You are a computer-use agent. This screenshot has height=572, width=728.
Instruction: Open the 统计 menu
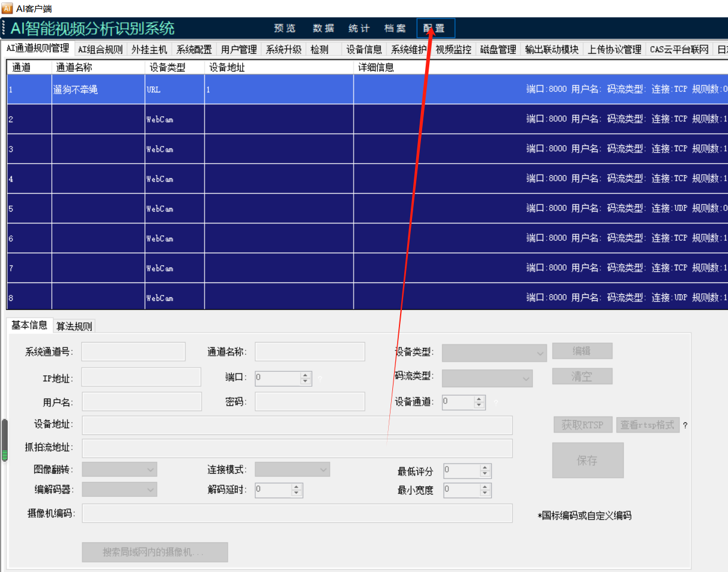[359, 29]
